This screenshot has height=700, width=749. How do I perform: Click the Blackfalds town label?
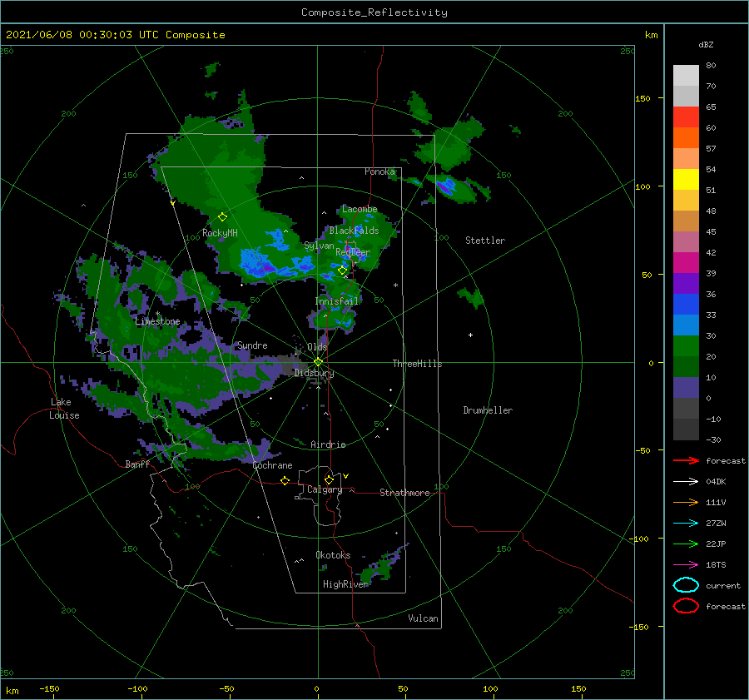pyautogui.click(x=354, y=231)
